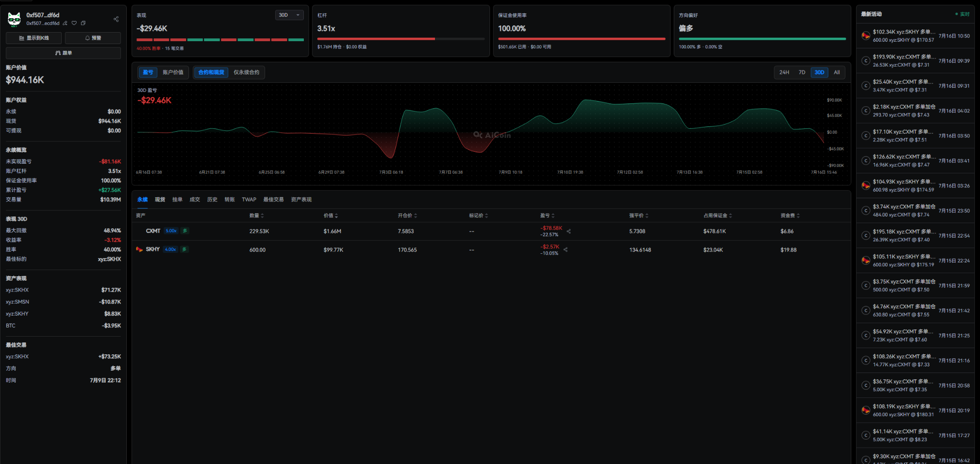This screenshot has height=464, width=980.
Task: Switch to the 挂单 tab
Action: [178, 200]
